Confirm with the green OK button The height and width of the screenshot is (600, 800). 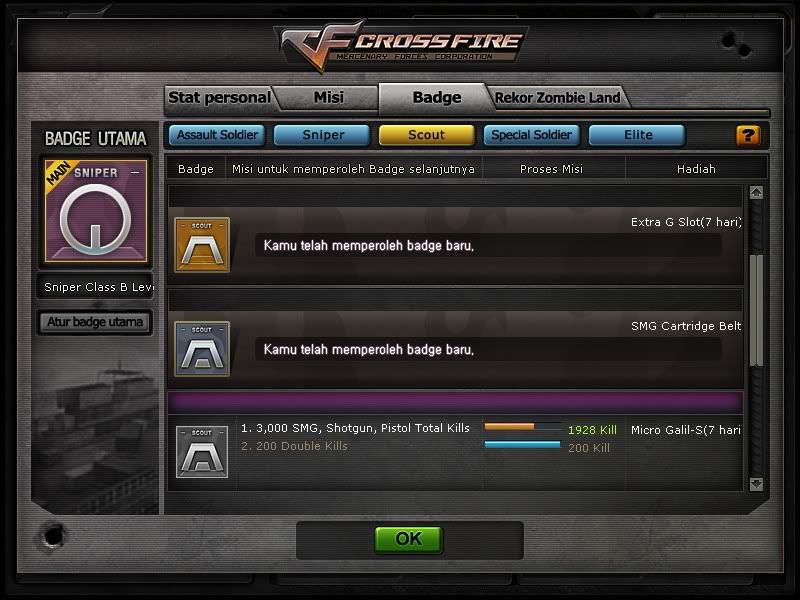pos(409,539)
